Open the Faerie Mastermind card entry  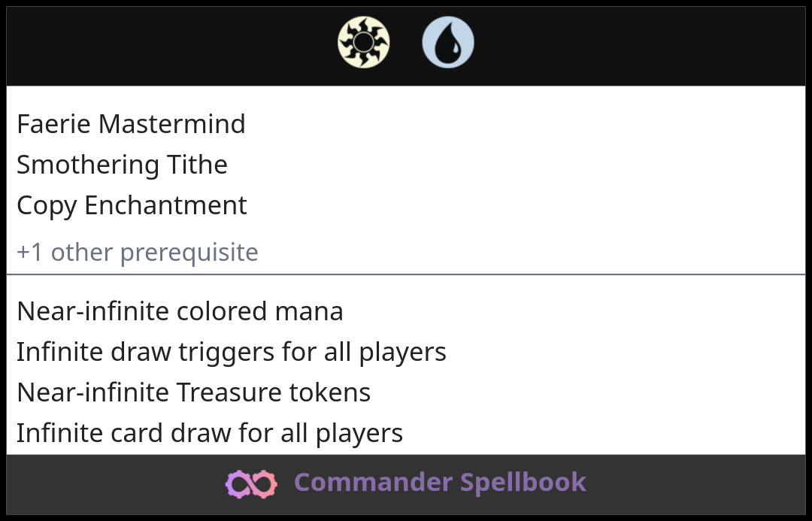point(131,124)
